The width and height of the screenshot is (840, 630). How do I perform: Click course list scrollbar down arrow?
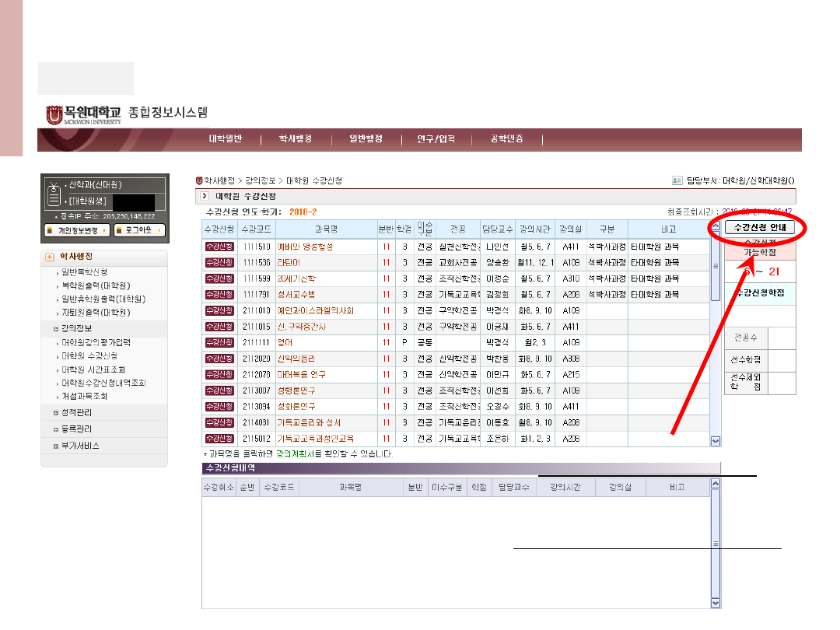point(716,441)
